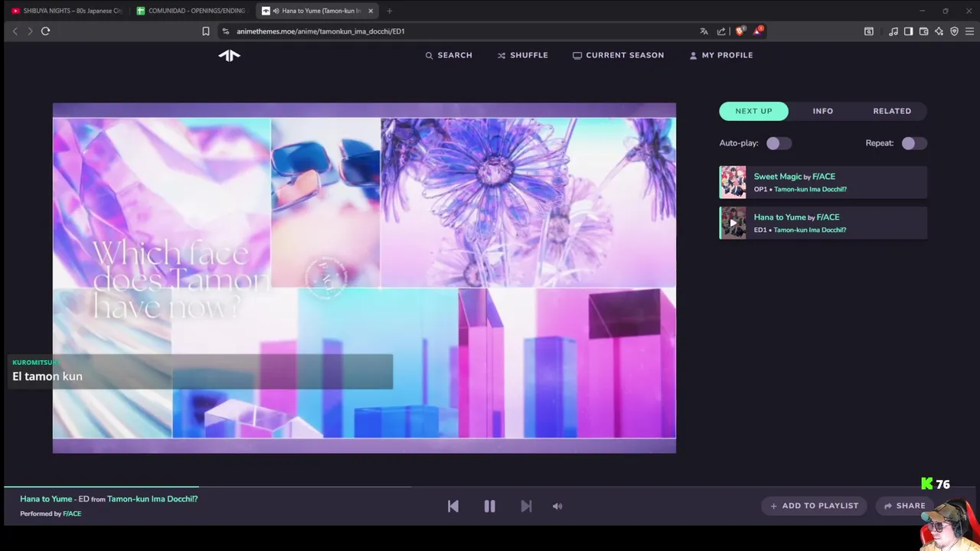Screen dimensions: 980x551
Task: Click the audio-playing speaker icon on the tab
Action: tap(276, 11)
